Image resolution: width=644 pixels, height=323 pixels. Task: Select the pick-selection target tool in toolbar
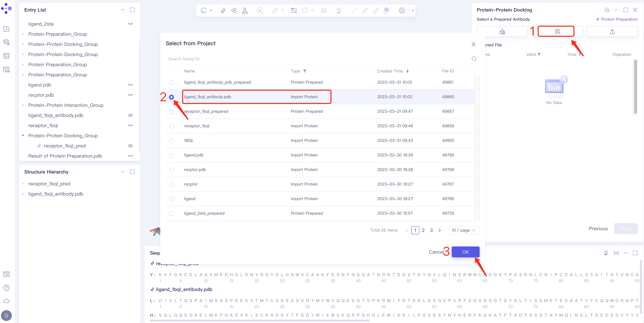coord(260,10)
